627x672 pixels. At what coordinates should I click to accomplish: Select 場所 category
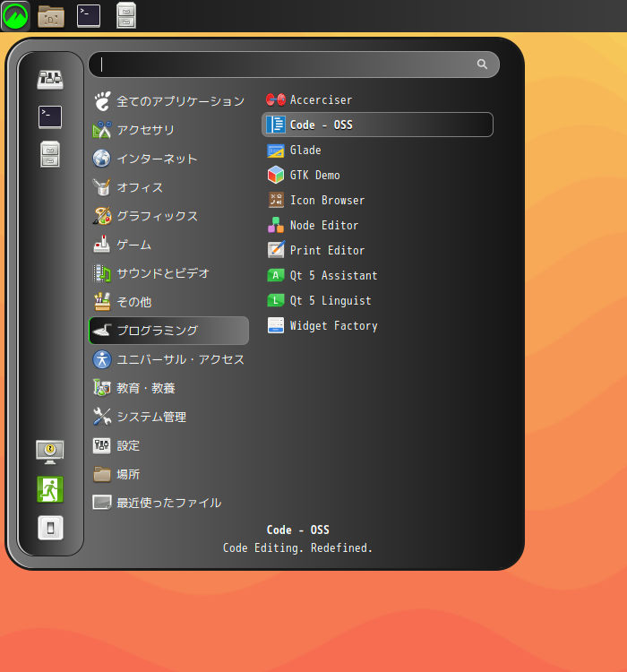click(169, 474)
